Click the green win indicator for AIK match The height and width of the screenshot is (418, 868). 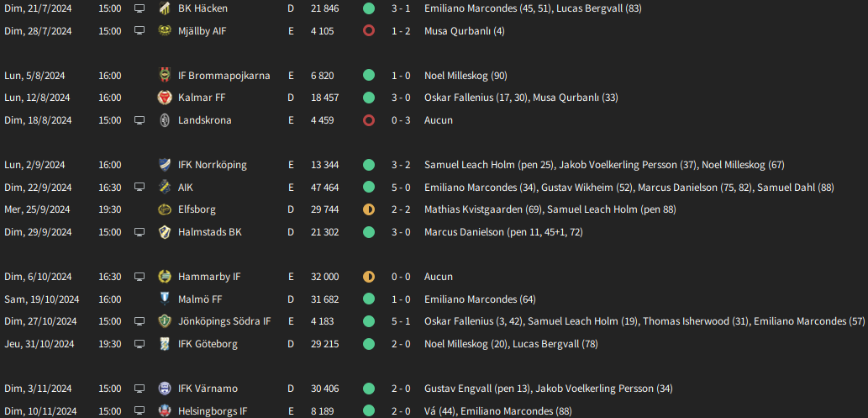[368, 188]
